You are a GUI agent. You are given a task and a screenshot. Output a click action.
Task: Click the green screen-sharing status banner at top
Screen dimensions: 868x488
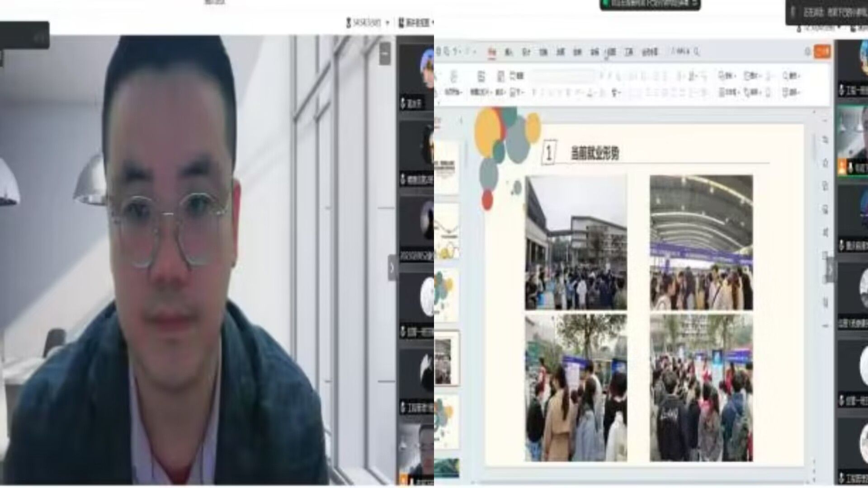point(650,4)
